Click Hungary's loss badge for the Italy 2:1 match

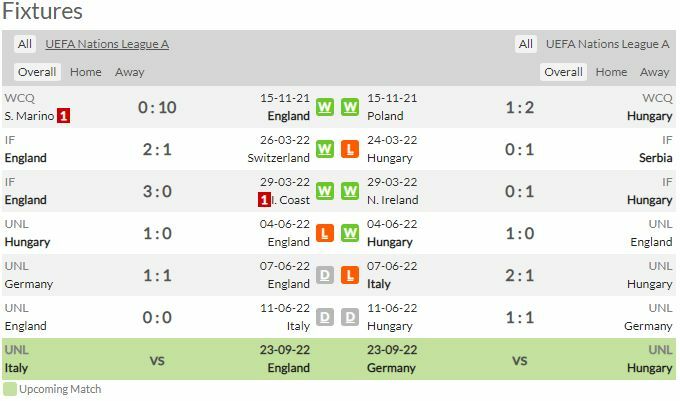tap(350, 275)
